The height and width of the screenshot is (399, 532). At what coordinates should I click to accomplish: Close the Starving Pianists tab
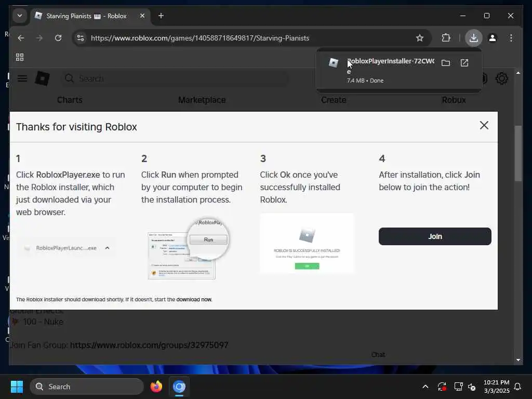(x=142, y=16)
